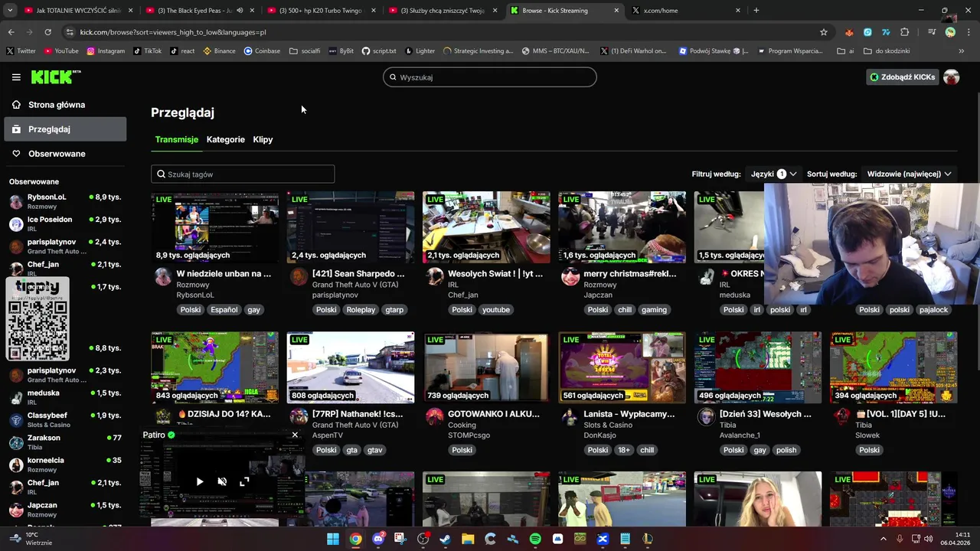
Task: Click the KICK logo
Action: coord(56,77)
